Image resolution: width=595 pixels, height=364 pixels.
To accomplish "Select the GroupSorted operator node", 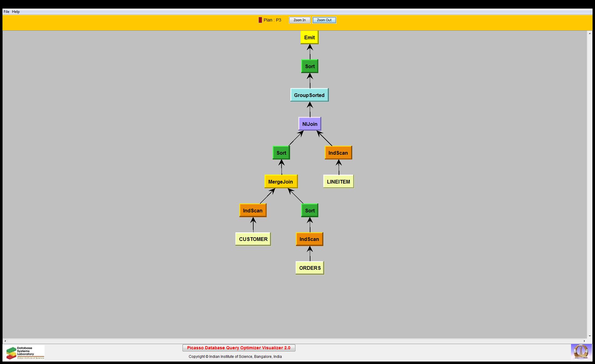I will click(309, 95).
